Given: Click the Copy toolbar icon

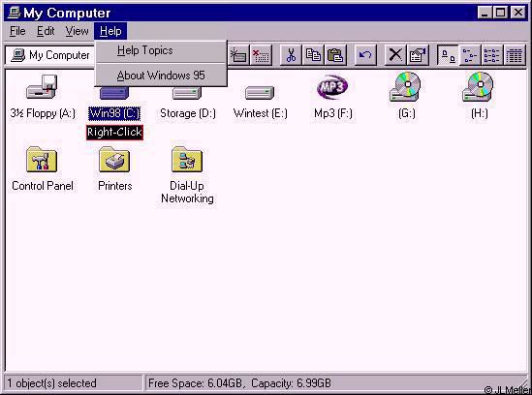Looking at the screenshot, I should pos(313,55).
